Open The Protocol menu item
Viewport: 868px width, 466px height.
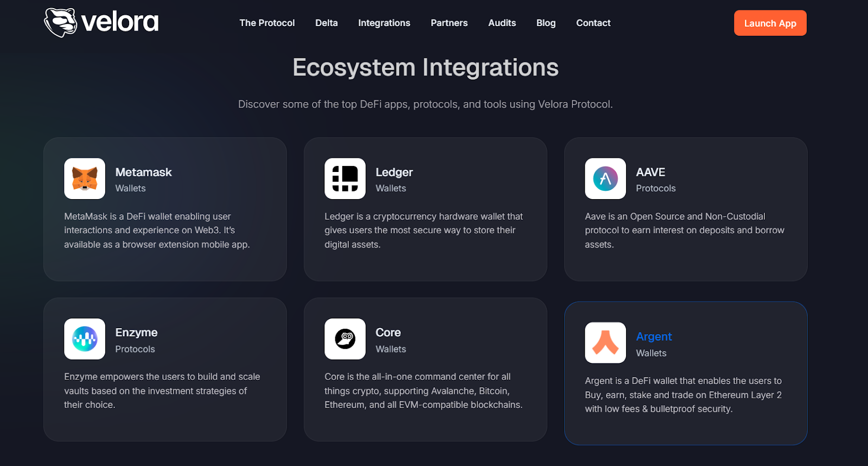point(267,23)
